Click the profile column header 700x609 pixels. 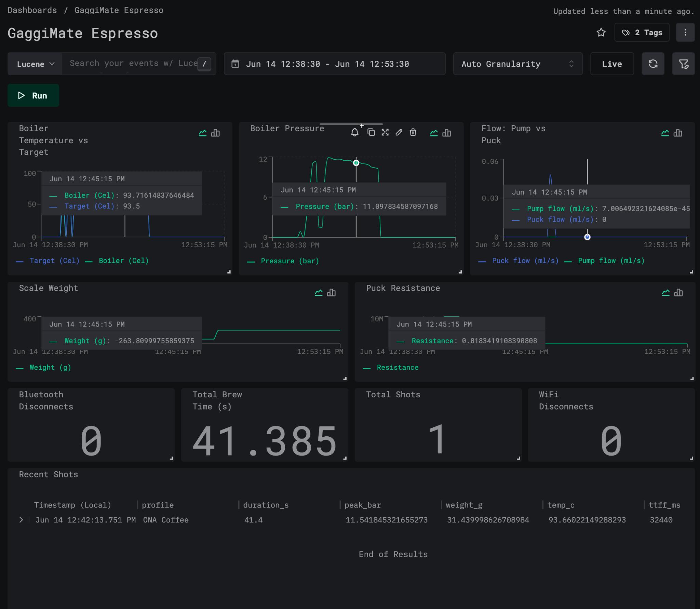[x=158, y=505]
